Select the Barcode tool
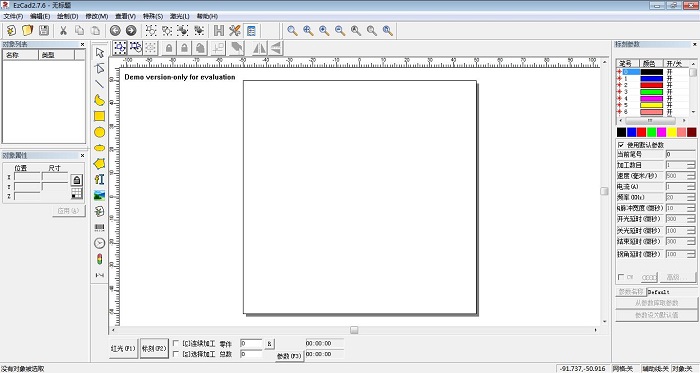This screenshot has width=700, height=373. pos(100,228)
